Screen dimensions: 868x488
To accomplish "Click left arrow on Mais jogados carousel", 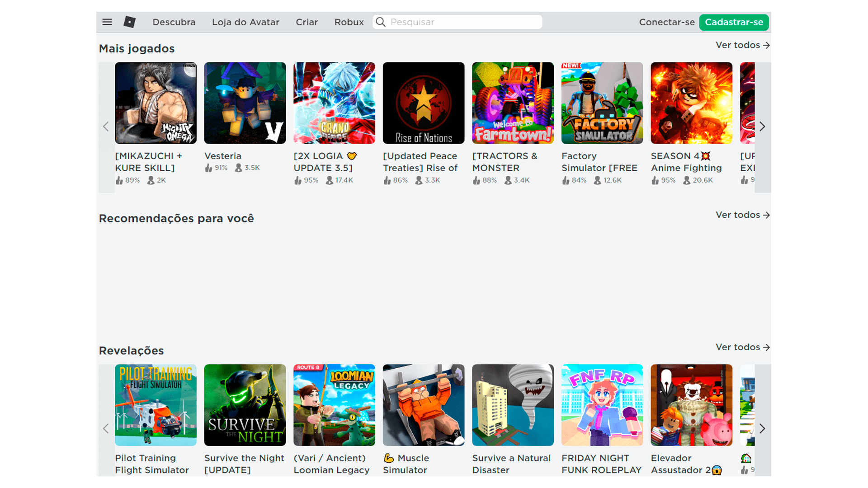I will pos(107,127).
